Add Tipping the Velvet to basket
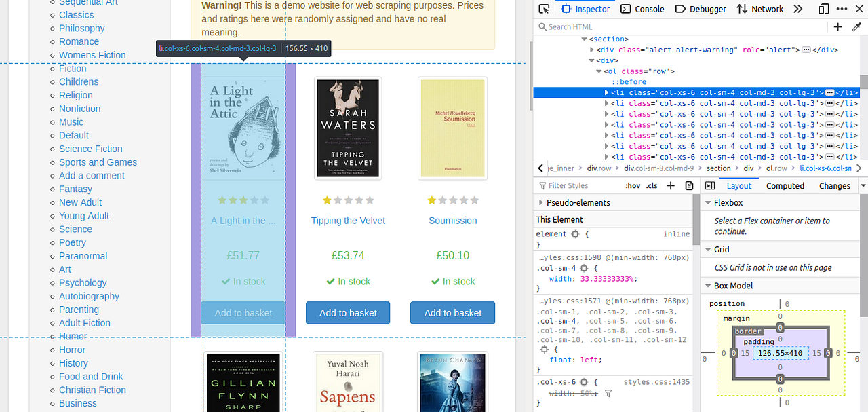This screenshot has height=412, width=868. pyautogui.click(x=348, y=313)
